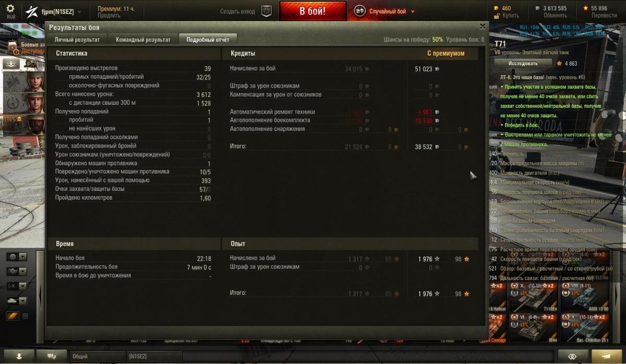Viewport: 626px width, 364px height.
Task: Expand the vehicle type tank filter dropdown
Action: tap(17, 301)
